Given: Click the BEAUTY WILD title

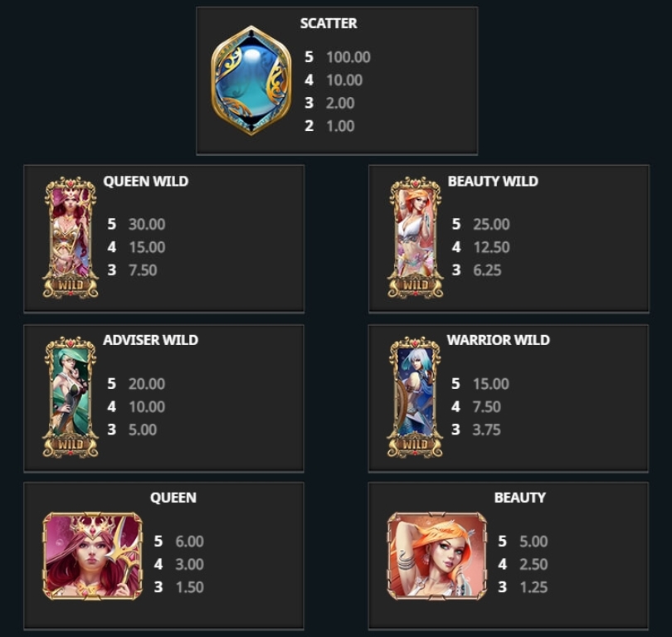Looking at the screenshot, I should click(x=493, y=181).
